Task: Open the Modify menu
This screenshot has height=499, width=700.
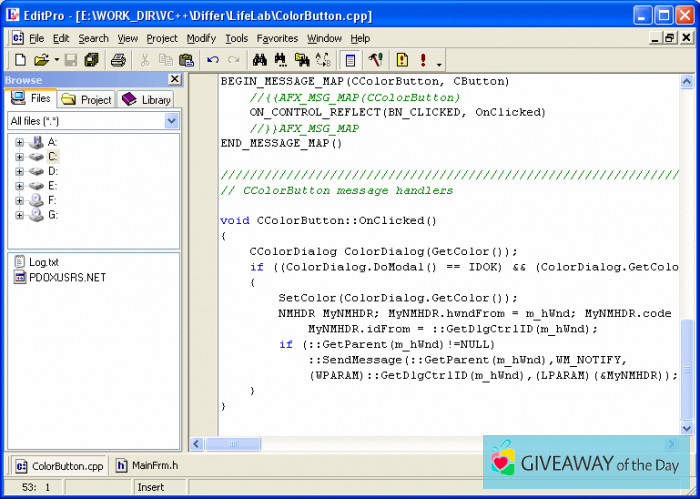Action: tap(201, 38)
